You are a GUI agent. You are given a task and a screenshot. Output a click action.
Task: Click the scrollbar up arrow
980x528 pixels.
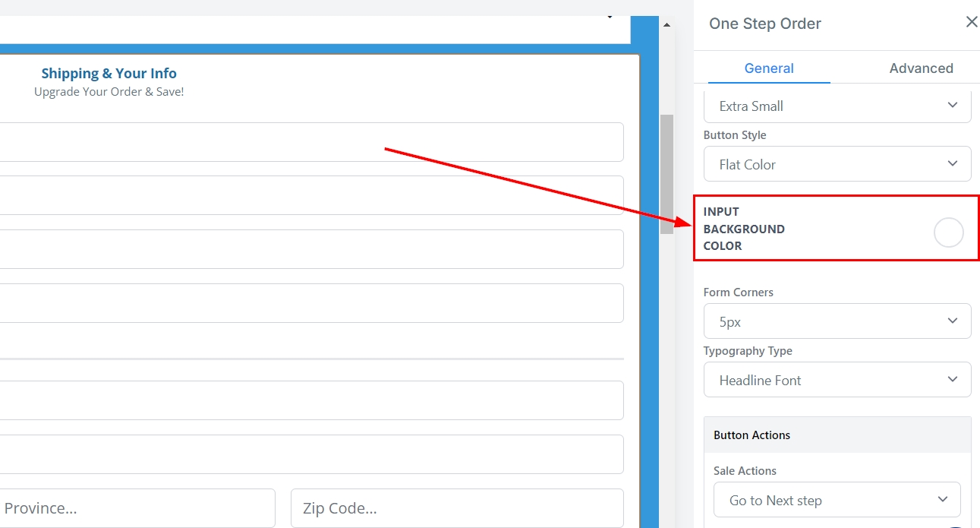666,25
